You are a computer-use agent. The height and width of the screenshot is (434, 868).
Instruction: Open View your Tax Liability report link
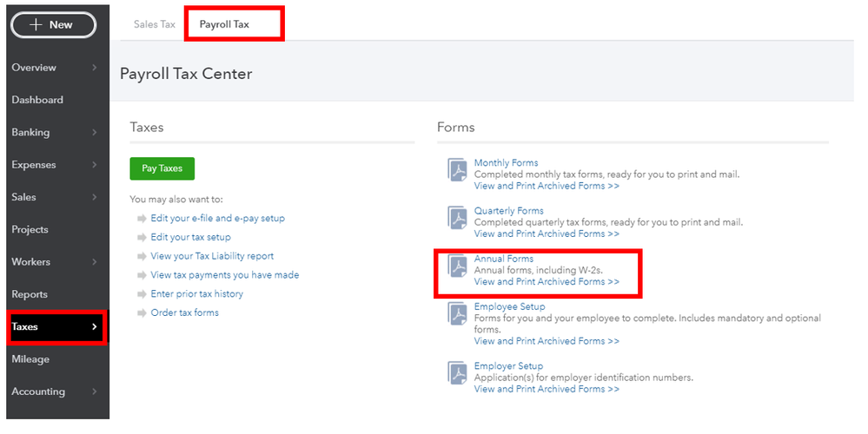coord(212,256)
